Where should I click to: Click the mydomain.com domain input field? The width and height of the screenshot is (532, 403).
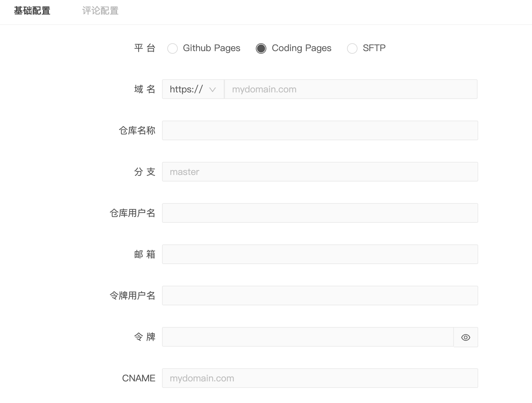[x=328, y=89]
